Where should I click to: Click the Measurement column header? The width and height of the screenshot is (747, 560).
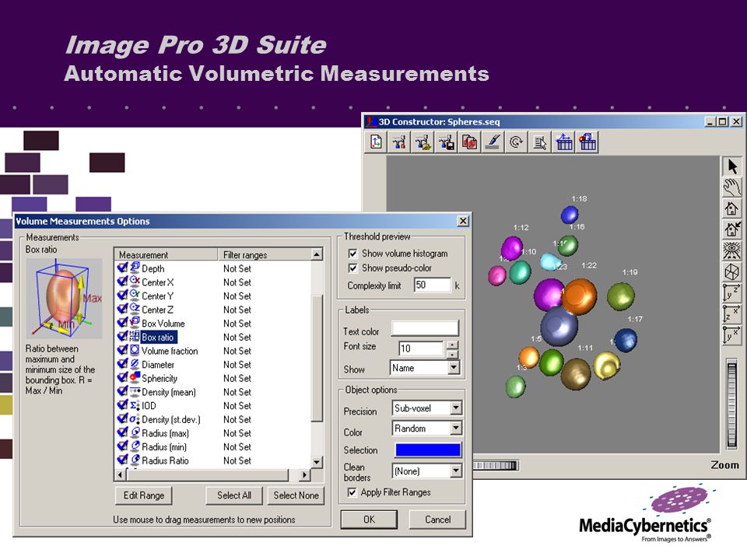(165, 255)
